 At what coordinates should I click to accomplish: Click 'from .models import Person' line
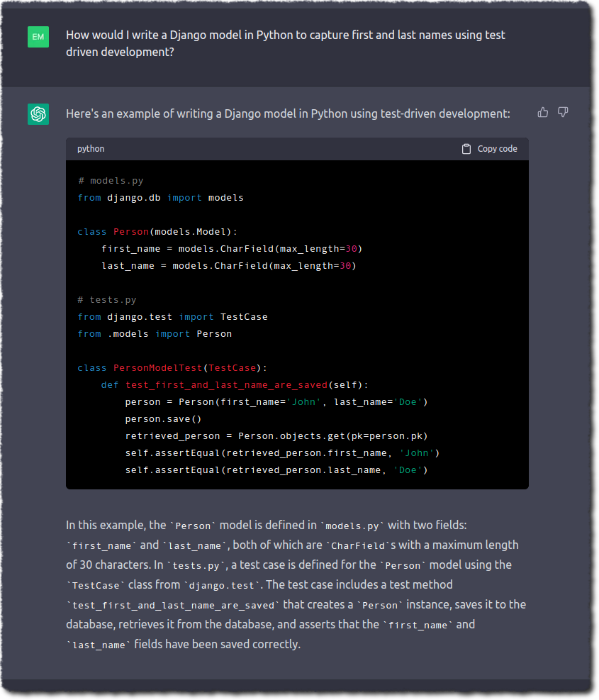[x=155, y=334]
